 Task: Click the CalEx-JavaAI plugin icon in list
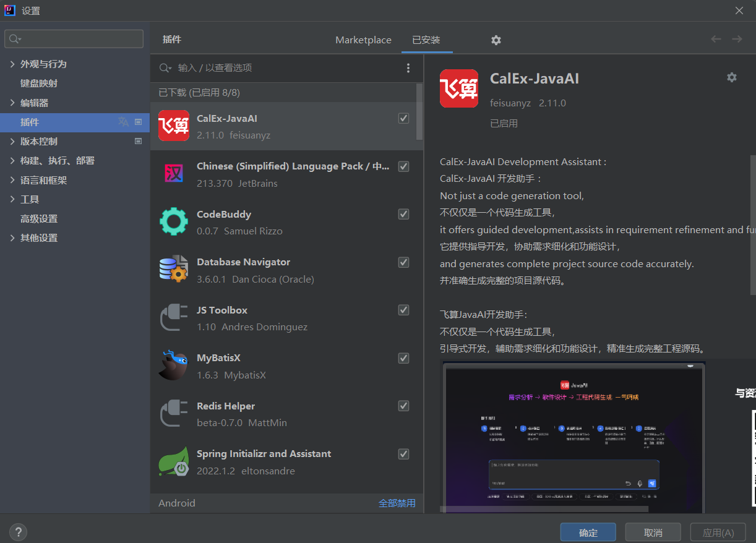(x=174, y=126)
